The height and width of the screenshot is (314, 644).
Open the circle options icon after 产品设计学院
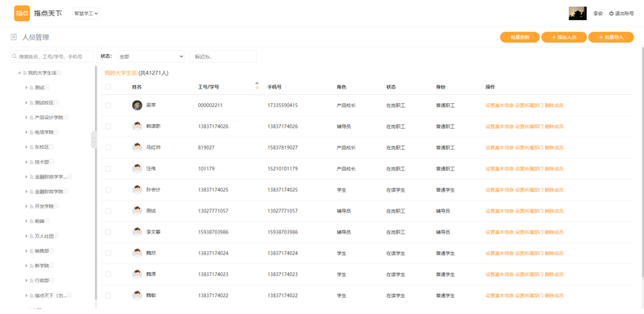coord(66,117)
